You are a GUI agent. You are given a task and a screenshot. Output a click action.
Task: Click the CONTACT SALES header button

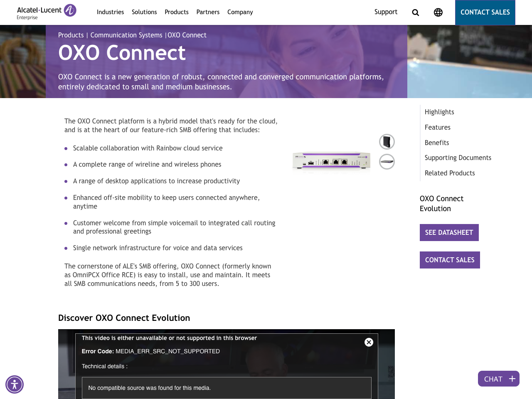[485, 12]
